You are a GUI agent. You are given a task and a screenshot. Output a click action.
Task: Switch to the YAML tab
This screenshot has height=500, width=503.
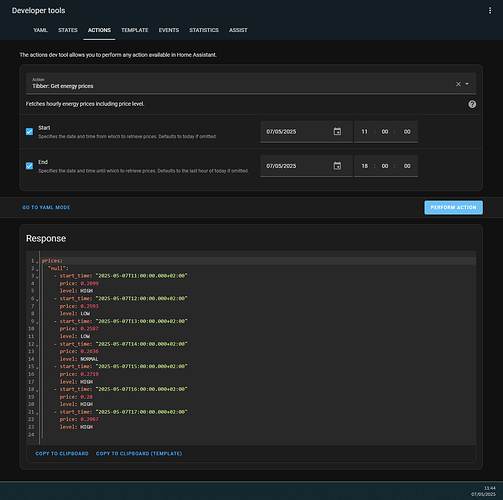click(x=40, y=30)
